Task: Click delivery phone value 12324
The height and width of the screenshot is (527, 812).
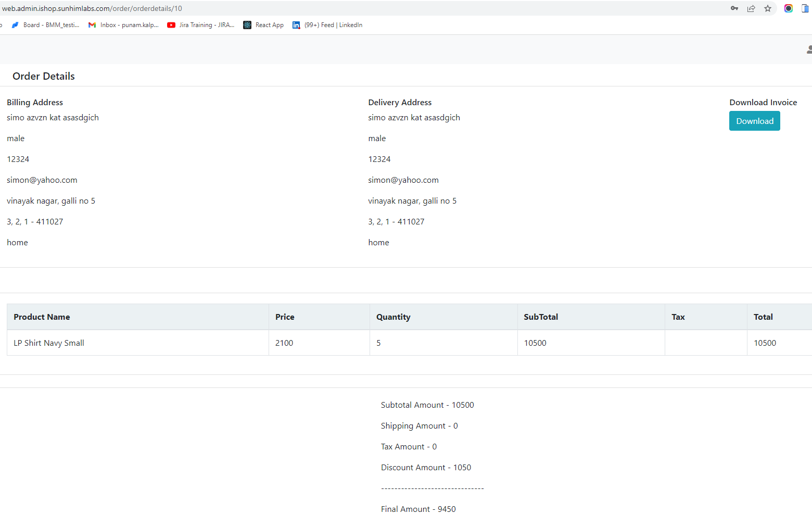Action: tap(379, 159)
